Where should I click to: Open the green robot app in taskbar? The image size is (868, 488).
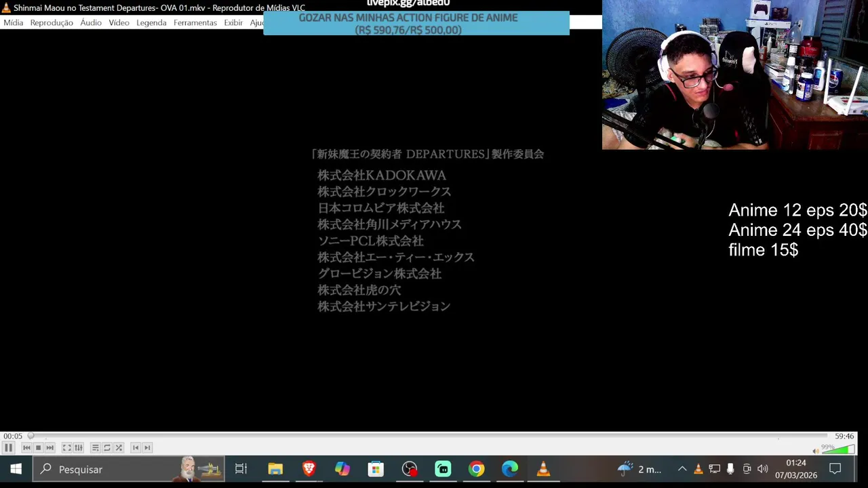tap(443, 469)
